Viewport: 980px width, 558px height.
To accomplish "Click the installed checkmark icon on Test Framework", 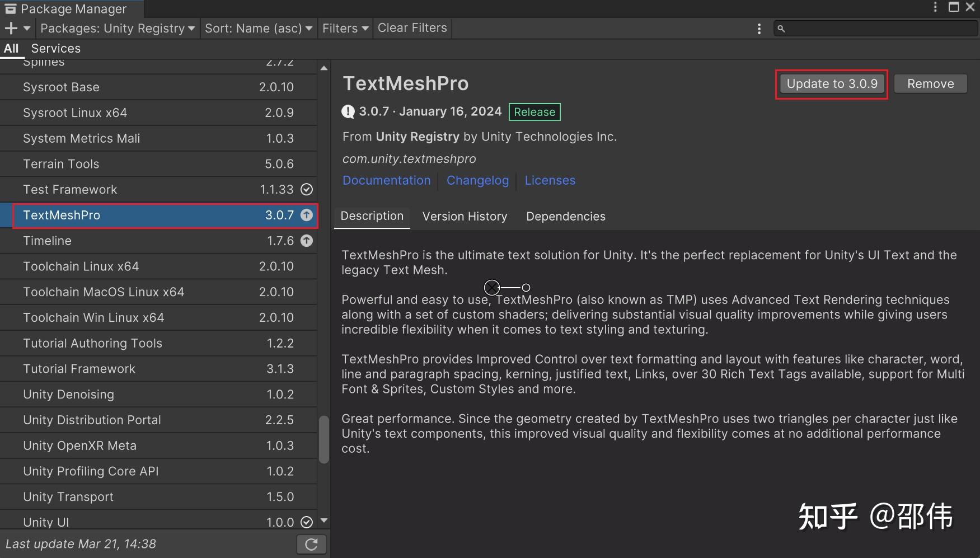I will (307, 189).
